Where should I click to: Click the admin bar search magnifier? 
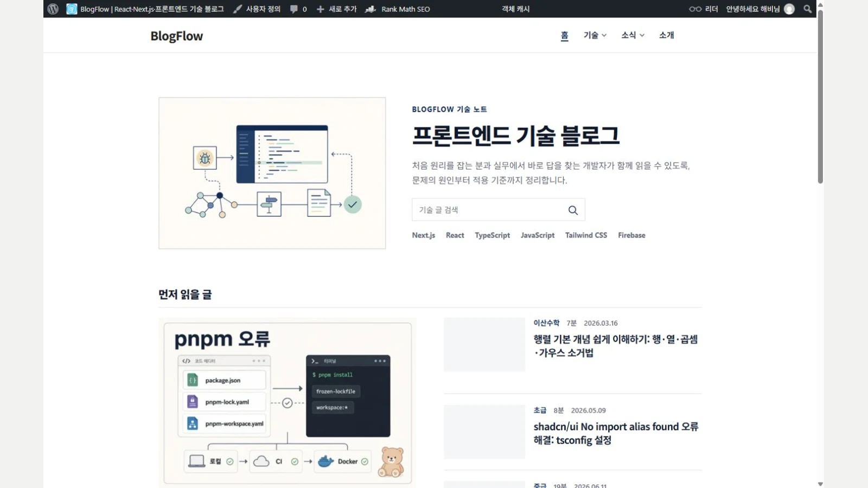(807, 9)
